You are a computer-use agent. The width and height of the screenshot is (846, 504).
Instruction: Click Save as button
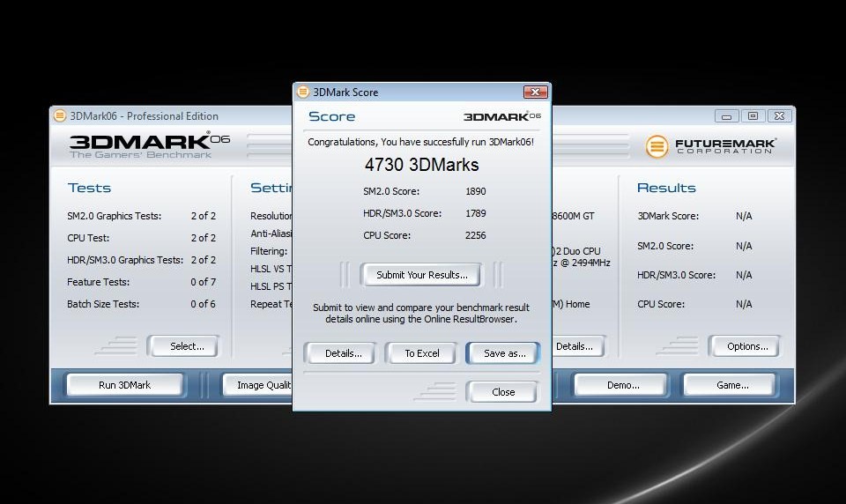pos(504,353)
